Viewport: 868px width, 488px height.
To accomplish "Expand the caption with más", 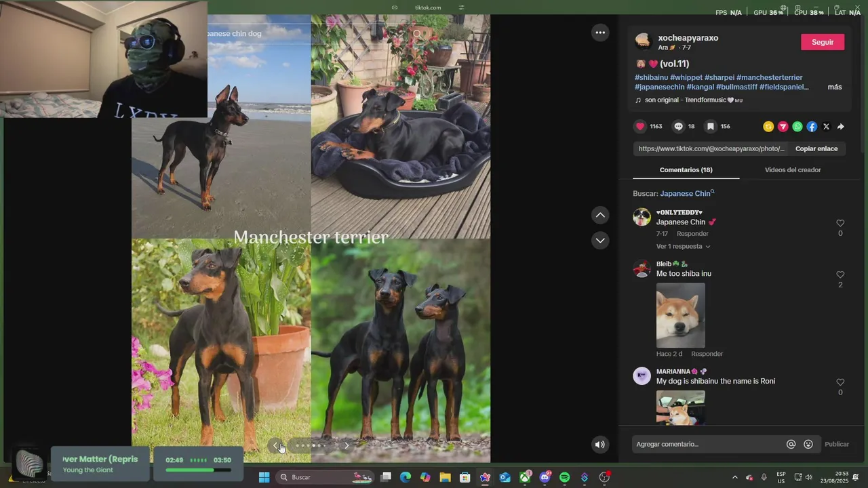I will click(x=835, y=87).
